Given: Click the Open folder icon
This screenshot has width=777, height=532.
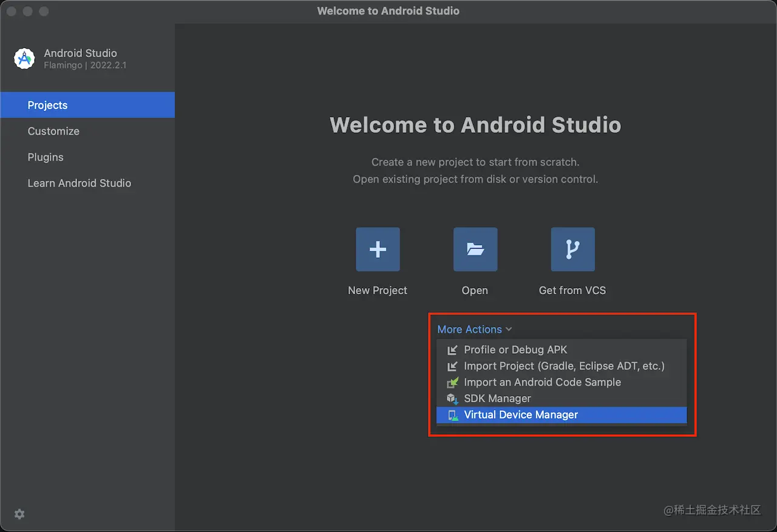Looking at the screenshot, I should click(475, 249).
